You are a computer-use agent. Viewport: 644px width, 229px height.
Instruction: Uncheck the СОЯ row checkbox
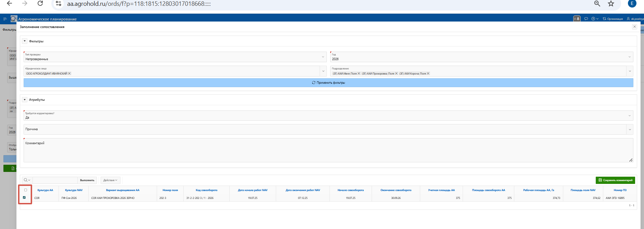coord(24,198)
